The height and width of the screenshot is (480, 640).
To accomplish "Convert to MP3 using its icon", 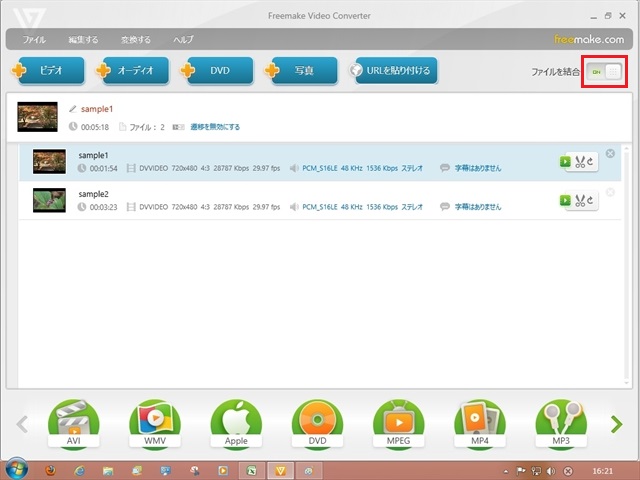I will click(x=560, y=423).
